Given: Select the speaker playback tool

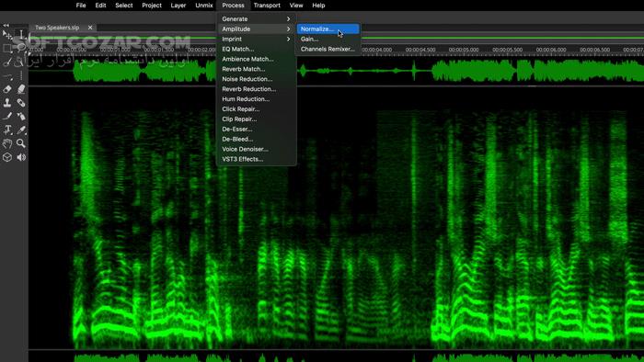Looking at the screenshot, I should 21,157.
